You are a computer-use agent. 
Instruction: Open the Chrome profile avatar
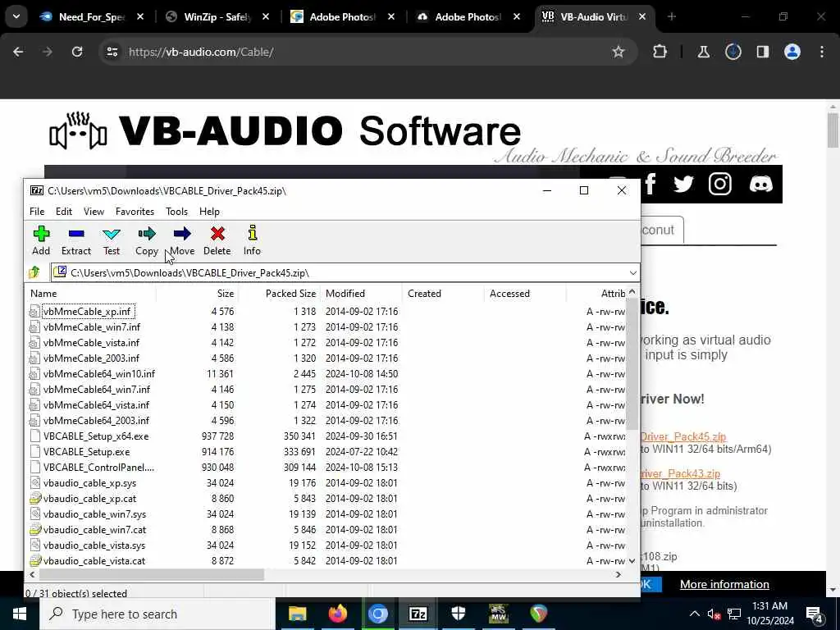pyautogui.click(x=792, y=52)
